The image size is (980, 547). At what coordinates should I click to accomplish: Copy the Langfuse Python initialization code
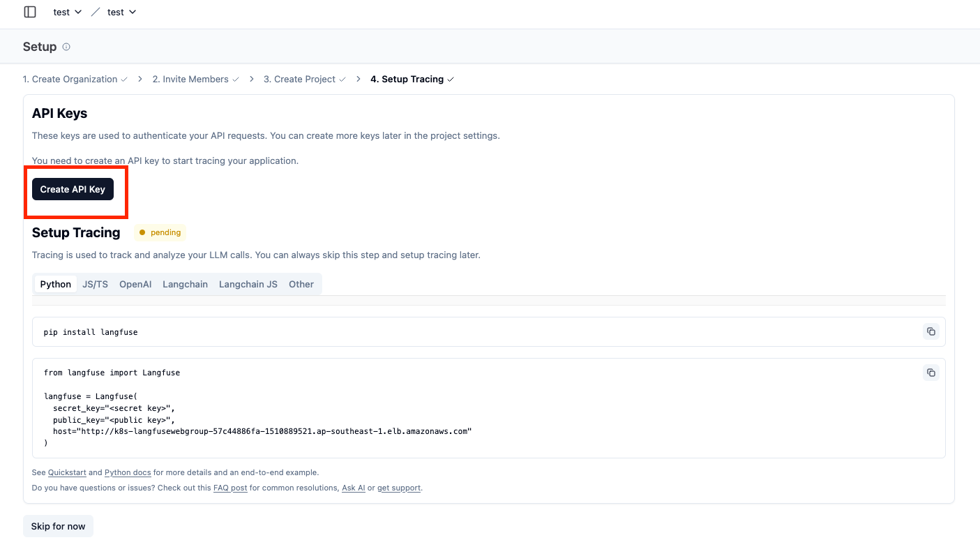point(930,373)
